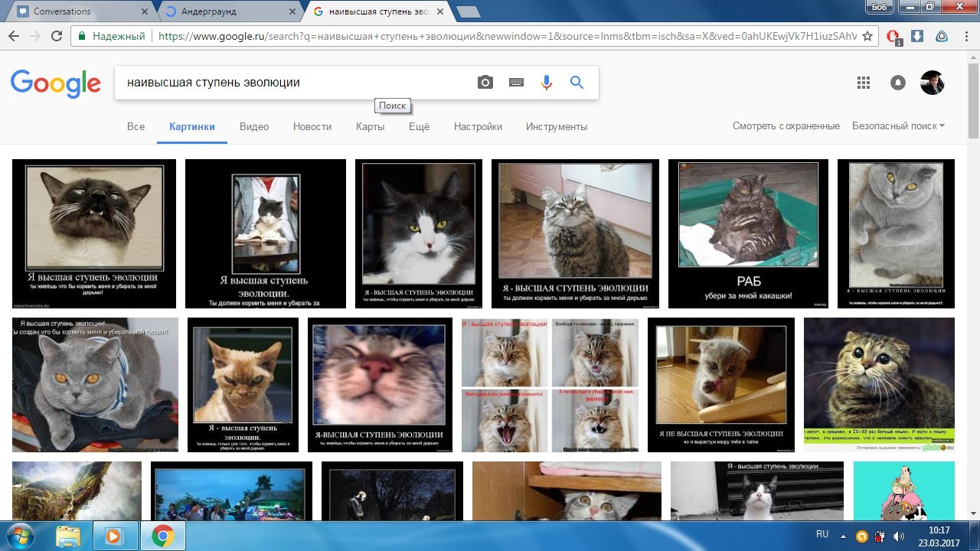
Task: Click the download arrow extension icon
Action: [x=917, y=36]
